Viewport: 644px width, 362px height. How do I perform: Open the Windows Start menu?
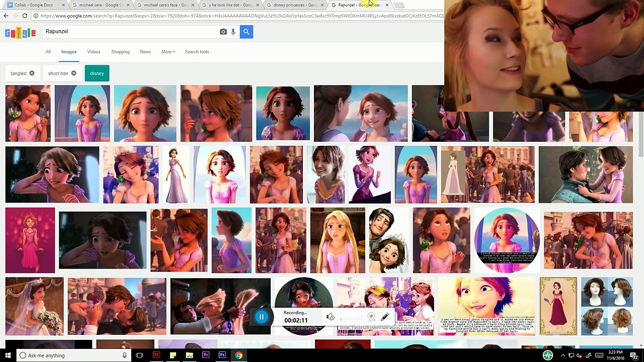tap(8, 355)
